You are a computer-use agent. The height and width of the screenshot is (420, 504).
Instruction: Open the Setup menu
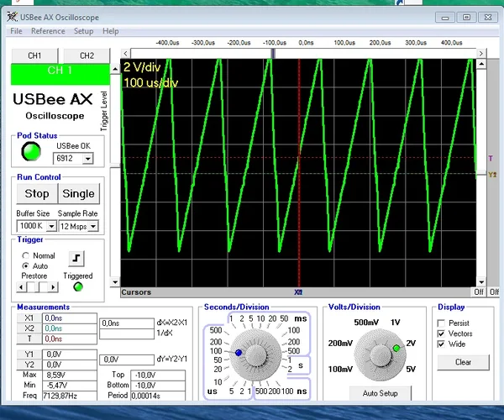83,31
